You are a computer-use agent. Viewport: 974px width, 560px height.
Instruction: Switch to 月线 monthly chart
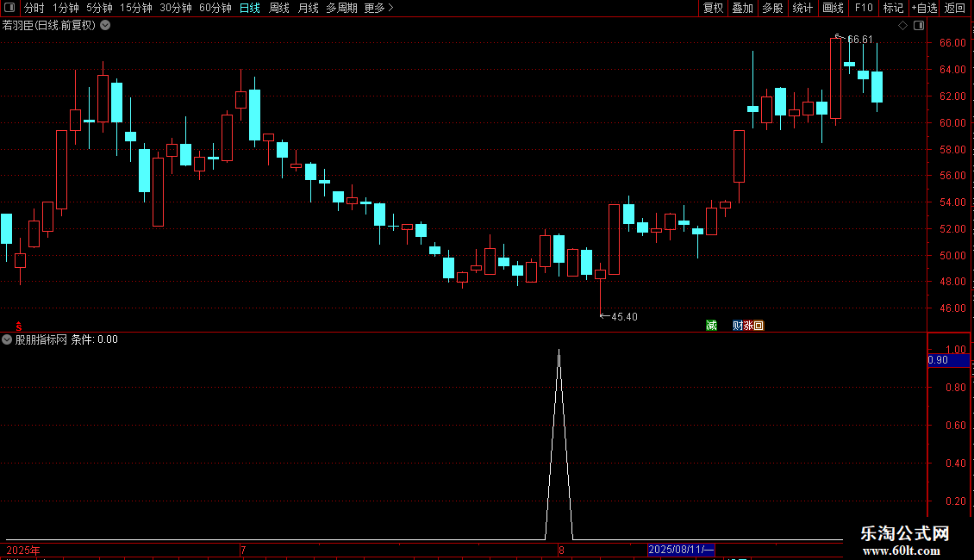tap(308, 8)
